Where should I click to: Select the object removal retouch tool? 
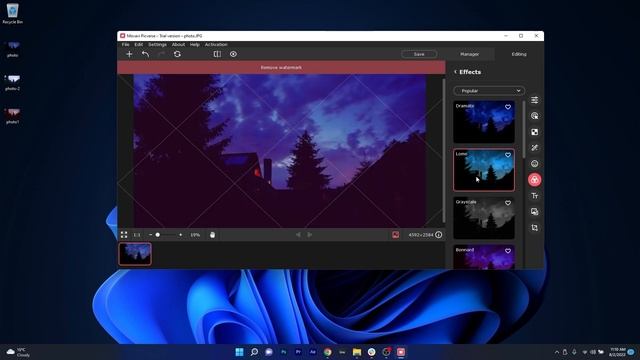[x=534, y=116]
